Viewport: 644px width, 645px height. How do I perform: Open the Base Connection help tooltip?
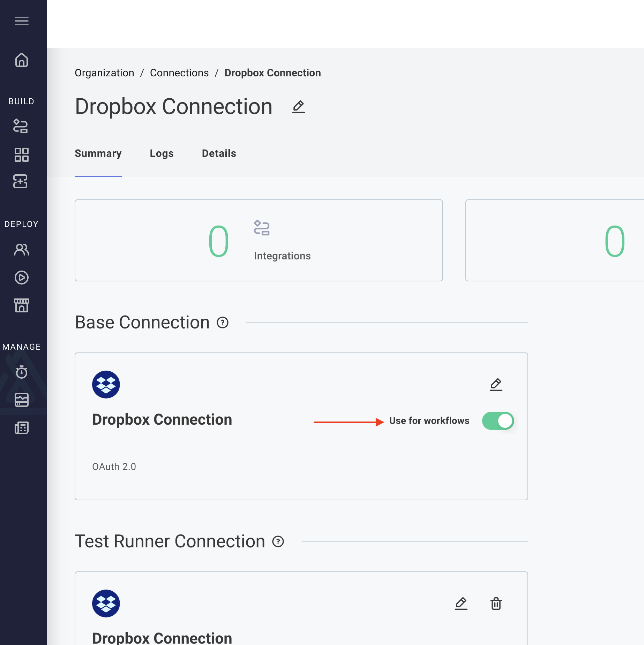[222, 323]
